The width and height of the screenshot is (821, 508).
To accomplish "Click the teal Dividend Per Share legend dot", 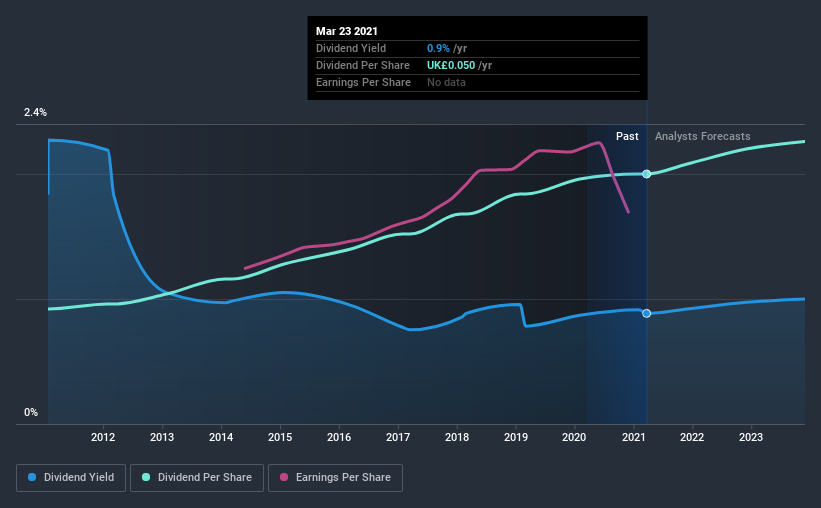I will (x=146, y=477).
